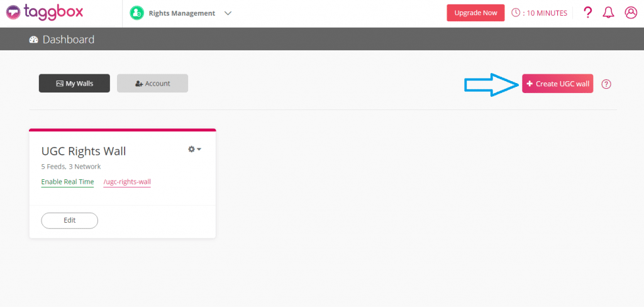Expand the Rights Management chevron dropdown
This screenshot has width=644, height=307.
pos(228,13)
